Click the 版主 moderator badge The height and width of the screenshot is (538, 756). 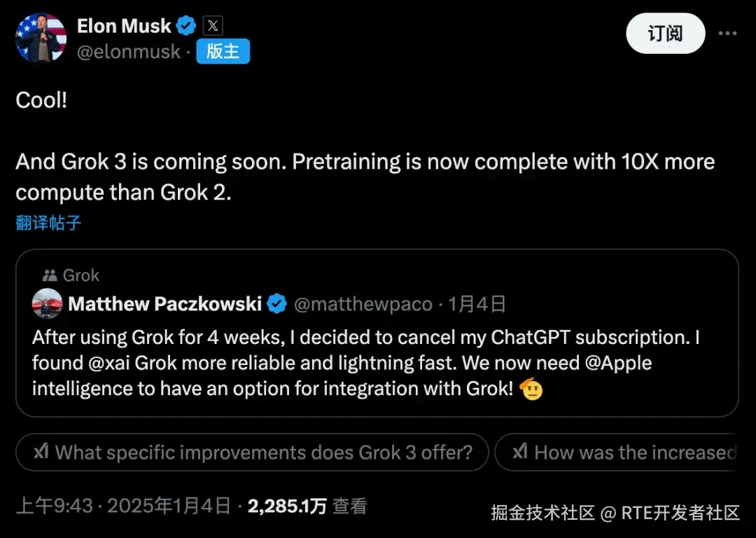223,52
